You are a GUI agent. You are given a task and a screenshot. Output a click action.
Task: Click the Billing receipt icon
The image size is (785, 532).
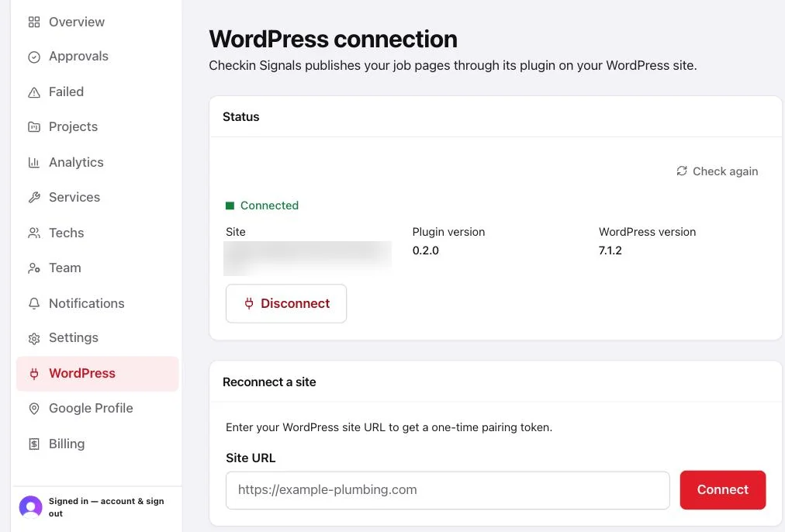pos(34,444)
